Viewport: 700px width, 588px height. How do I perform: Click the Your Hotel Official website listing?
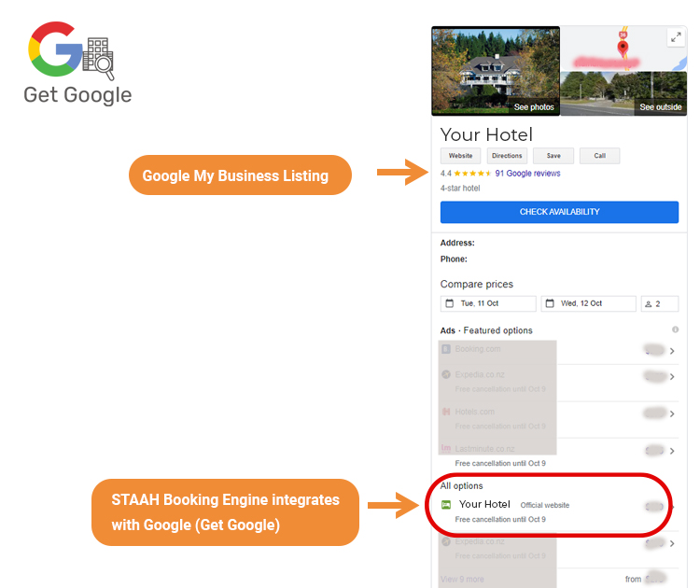[558, 511]
